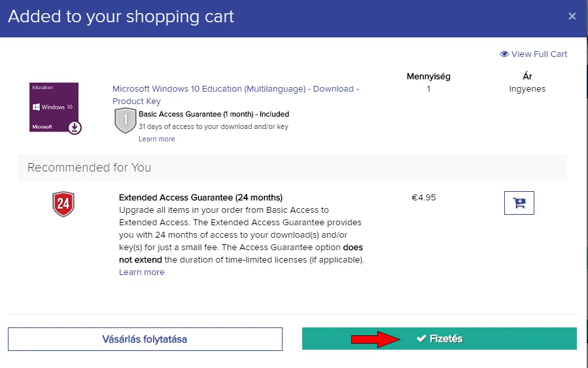Add Extended Access Guarantee to cart
Viewport: 588px width, 368px height.
[x=519, y=203]
